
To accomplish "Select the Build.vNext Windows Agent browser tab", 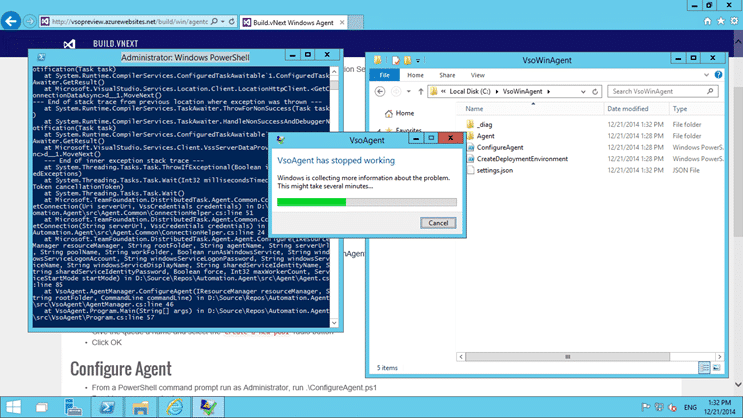I will [x=293, y=22].
